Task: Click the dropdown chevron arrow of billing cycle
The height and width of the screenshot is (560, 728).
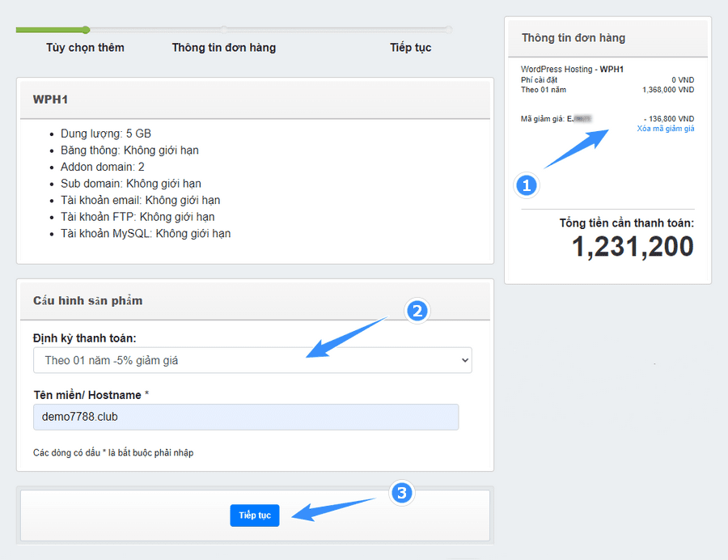Action: pos(465,360)
